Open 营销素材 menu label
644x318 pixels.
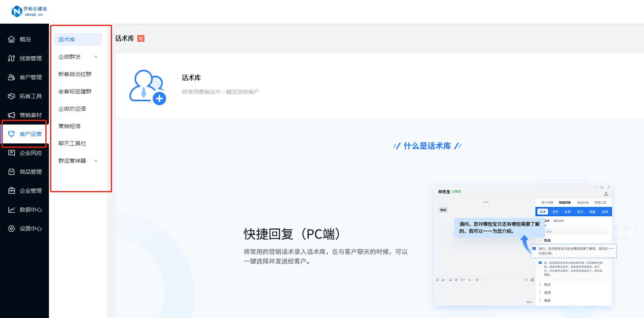(31, 115)
